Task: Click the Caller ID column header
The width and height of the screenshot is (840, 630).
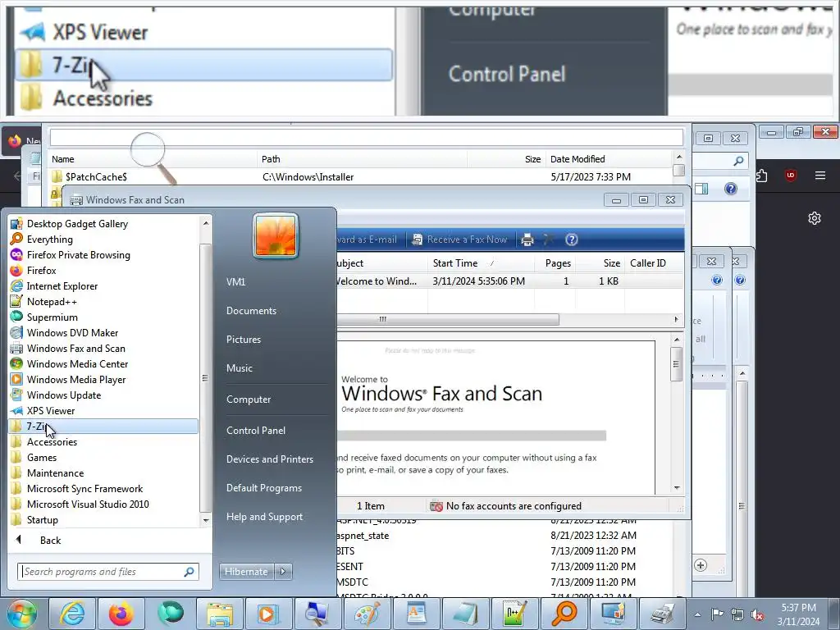Action: [648, 263]
